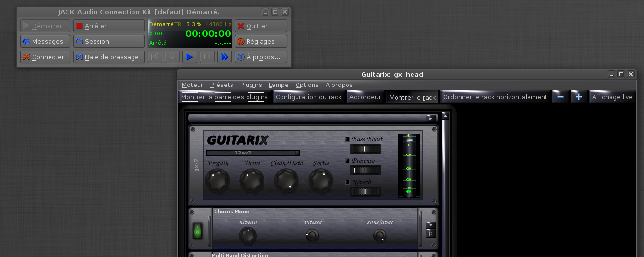644x257 pixels.
Task: Toggle the Chorus Mono power switch
Action: coord(198,230)
